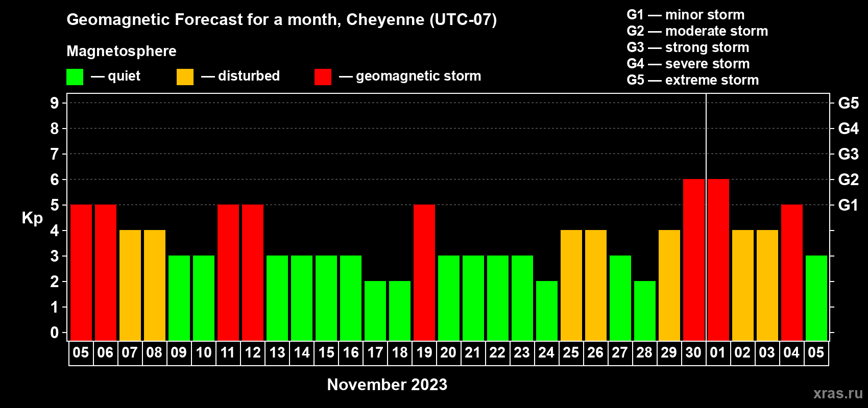This screenshot has height=408, width=868.
Task: Click the 'Kp' axis label
Action: coord(32,218)
